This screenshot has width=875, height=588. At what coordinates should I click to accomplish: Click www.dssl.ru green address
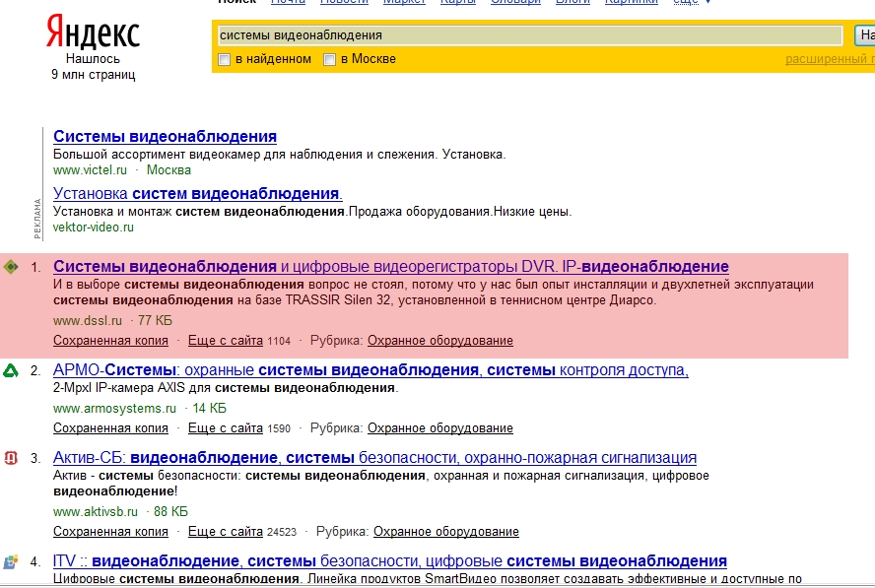(88, 321)
